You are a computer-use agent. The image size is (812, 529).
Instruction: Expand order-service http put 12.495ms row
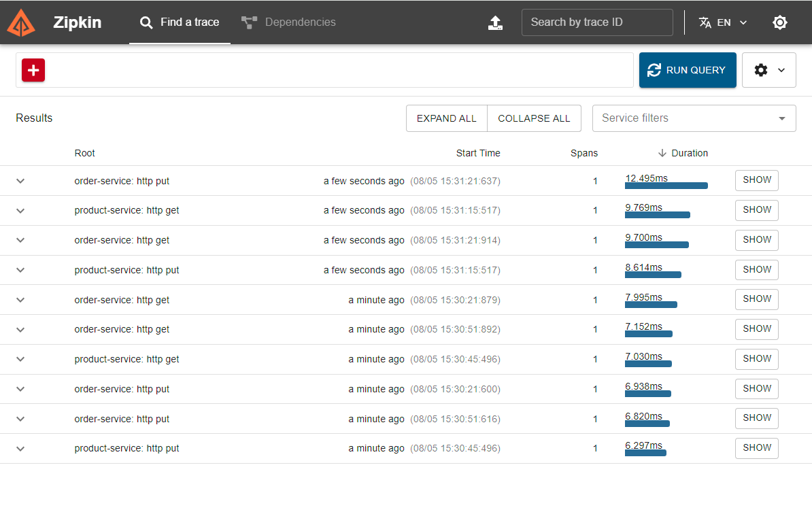(20, 181)
